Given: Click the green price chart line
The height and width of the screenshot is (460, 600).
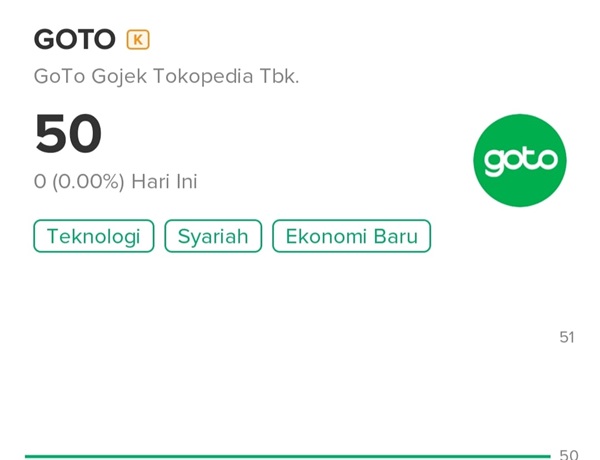Looking at the screenshot, I should (287, 456).
